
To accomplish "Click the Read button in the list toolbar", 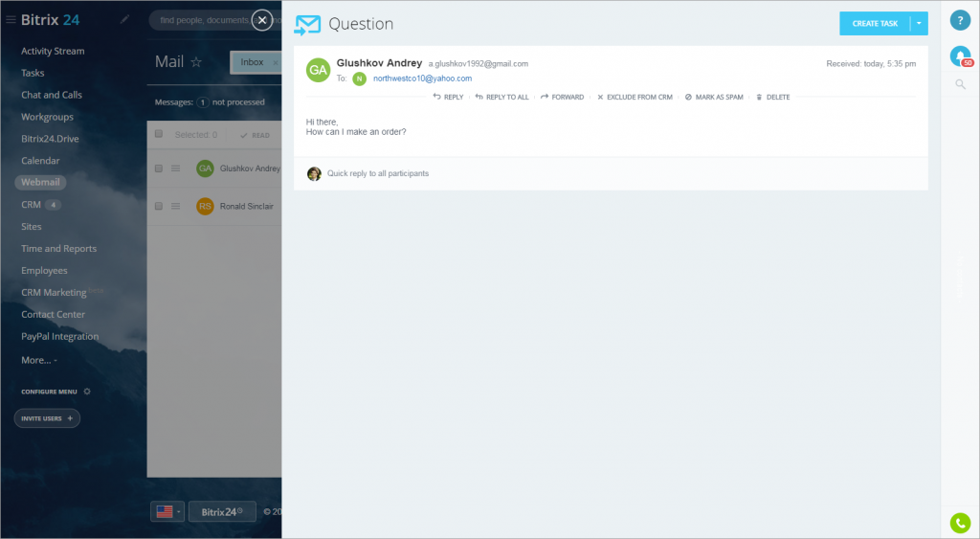I will click(255, 135).
